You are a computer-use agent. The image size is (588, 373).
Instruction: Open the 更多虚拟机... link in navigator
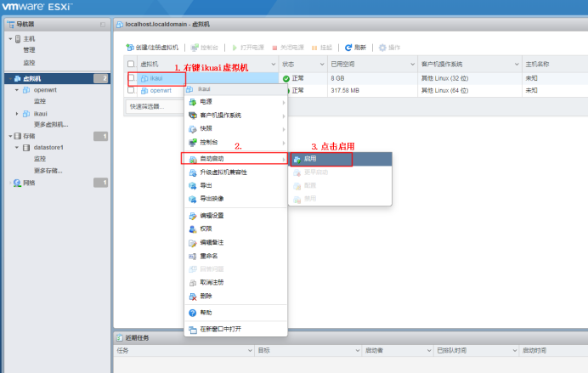[51, 124]
